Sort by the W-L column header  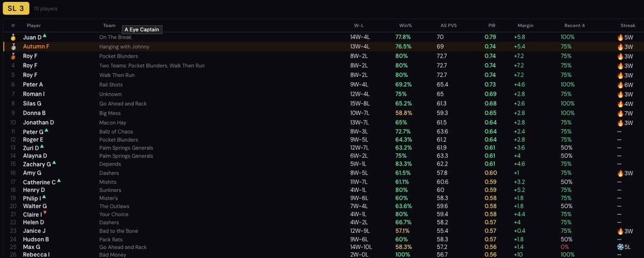coord(359,26)
